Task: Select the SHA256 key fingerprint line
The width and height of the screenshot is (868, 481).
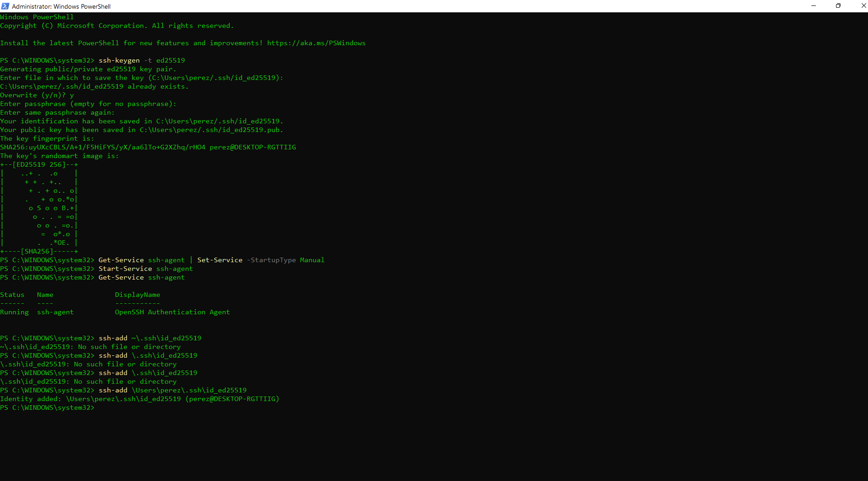Action: pyautogui.click(x=148, y=147)
